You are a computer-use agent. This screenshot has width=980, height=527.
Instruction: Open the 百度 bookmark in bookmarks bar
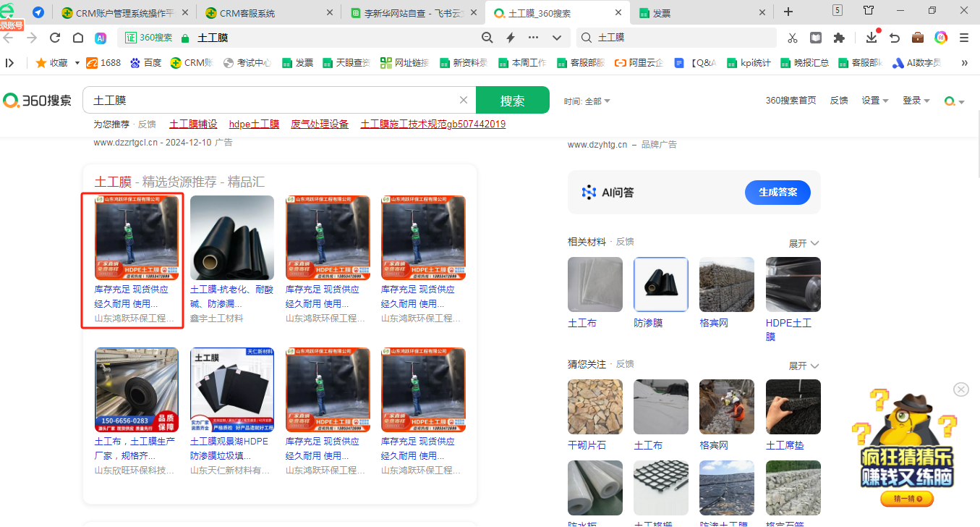[x=146, y=63]
